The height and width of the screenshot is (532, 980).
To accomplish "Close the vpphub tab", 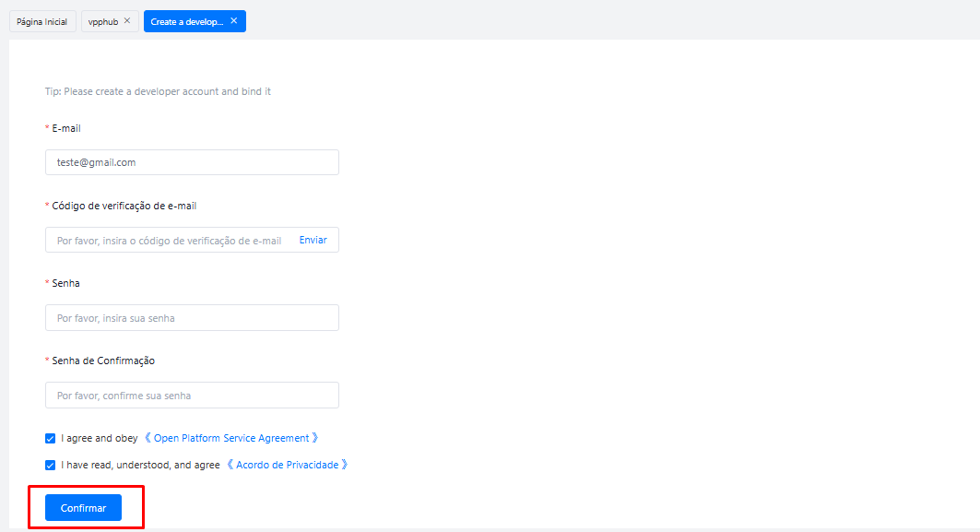I will click(x=127, y=21).
